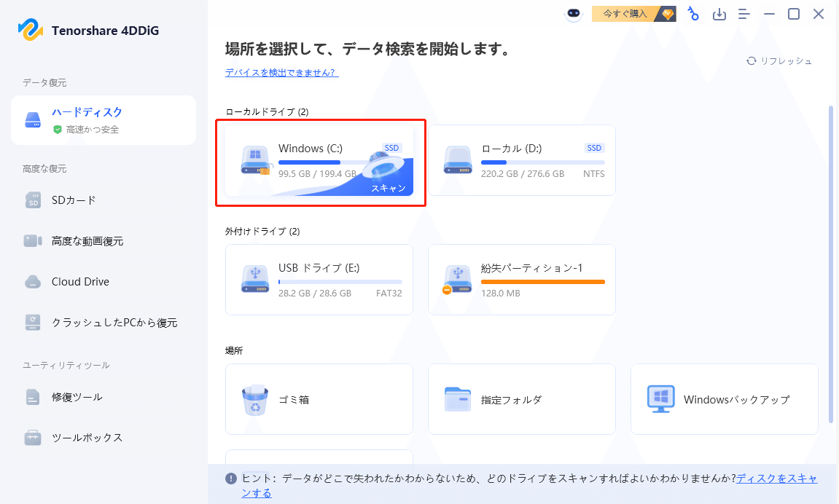
Task: Select the SDカード recovery icon in sidebar
Action: coord(33,200)
